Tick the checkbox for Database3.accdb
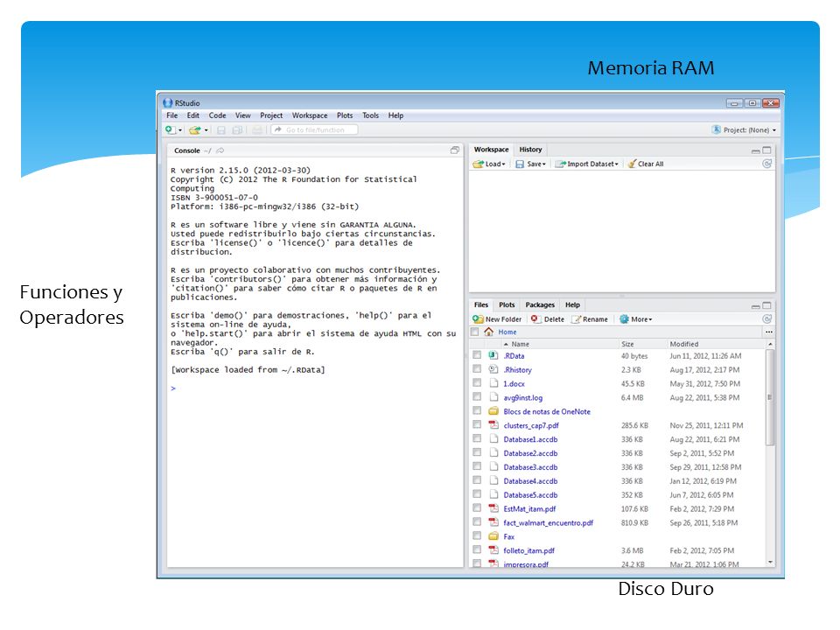The width and height of the screenshot is (840, 630). click(477, 466)
